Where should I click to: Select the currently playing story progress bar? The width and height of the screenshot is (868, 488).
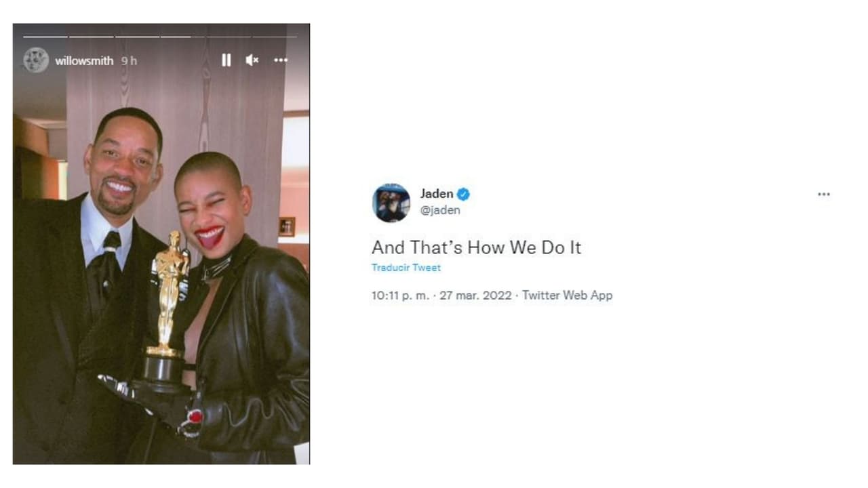click(x=183, y=37)
